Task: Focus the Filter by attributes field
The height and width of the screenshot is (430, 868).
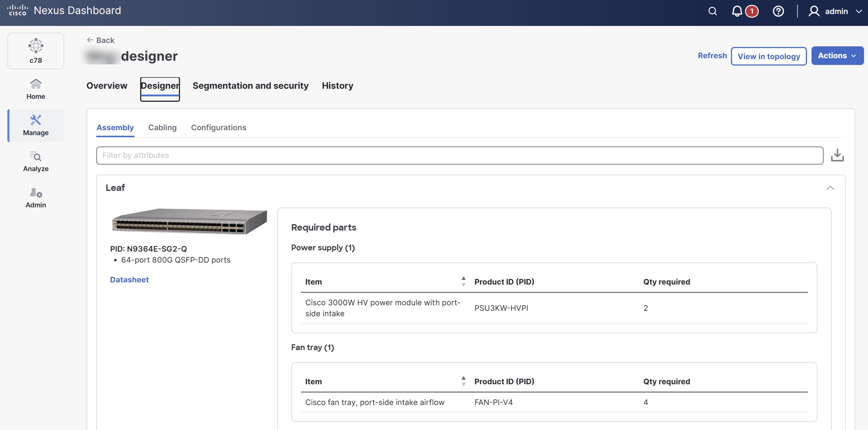Action: pos(459,155)
